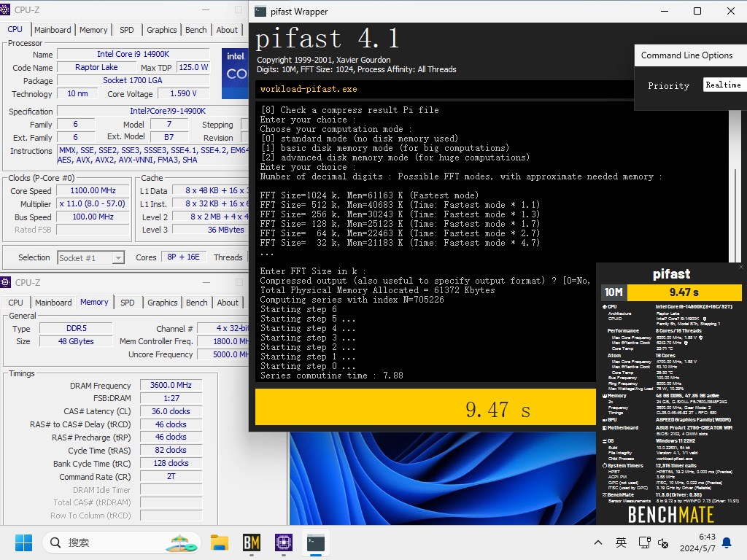The height and width of the screenshot is (560, 747).
Task: Click the muted volume tray icon
Action: tap(662, 542)
